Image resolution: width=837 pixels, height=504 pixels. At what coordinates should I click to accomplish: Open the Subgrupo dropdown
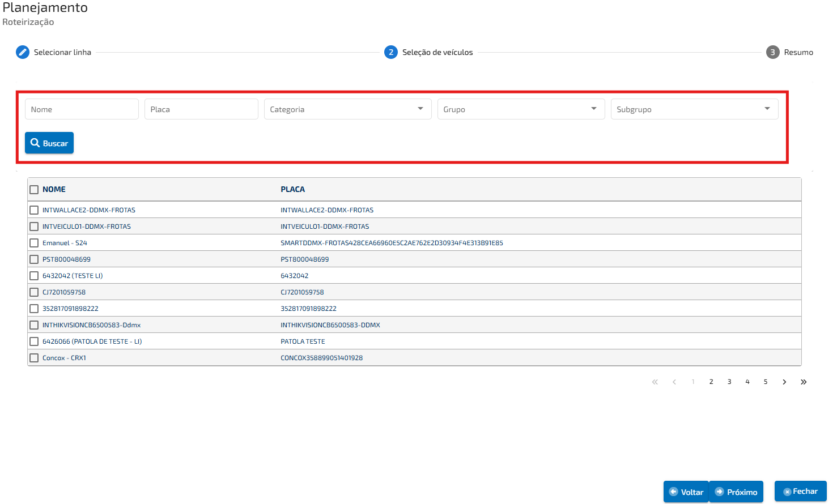pos(694,109)
